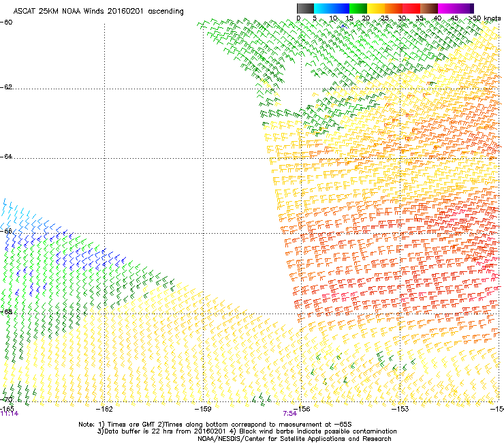The height and width of the screenshot is (443, 504).
Task: Click the magenta 40-45 knots color segment
Action: (447, 8)
